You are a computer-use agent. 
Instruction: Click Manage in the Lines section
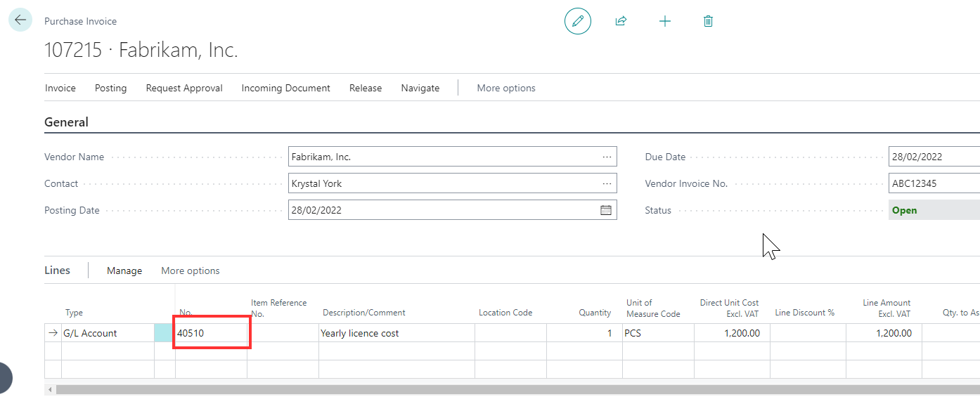point(124,271)
